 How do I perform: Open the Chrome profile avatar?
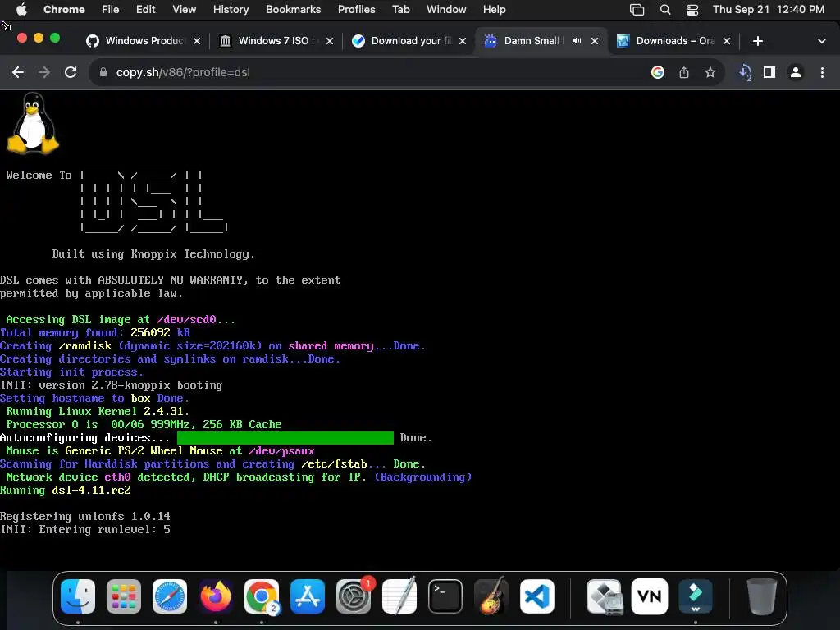click(796, 72)
